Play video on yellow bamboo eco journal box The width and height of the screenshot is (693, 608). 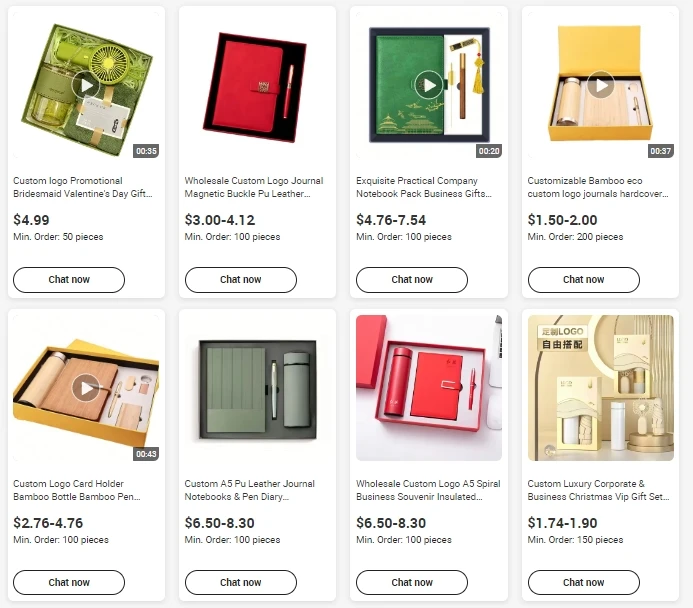(x=601, y=85)
